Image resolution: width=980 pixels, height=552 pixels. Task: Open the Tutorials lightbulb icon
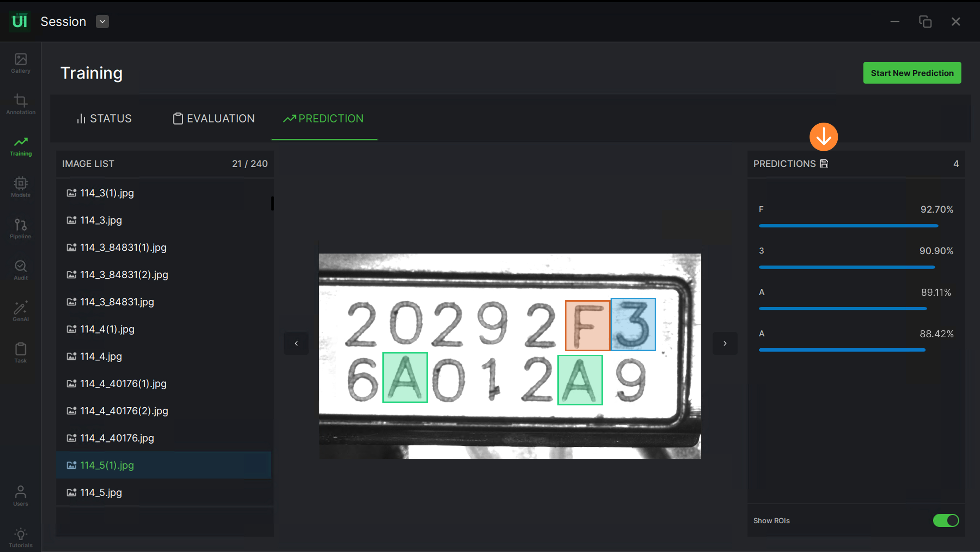(20, 537)
